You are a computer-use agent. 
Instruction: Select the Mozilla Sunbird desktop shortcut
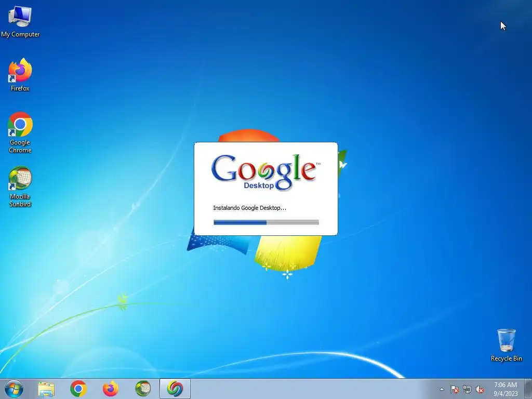click(20, 187)
